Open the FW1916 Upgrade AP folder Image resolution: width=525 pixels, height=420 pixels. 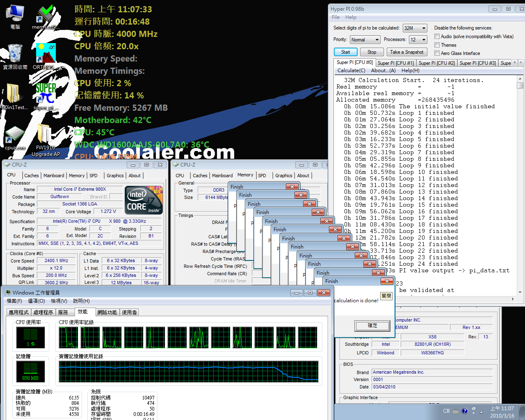pos(46,140)
